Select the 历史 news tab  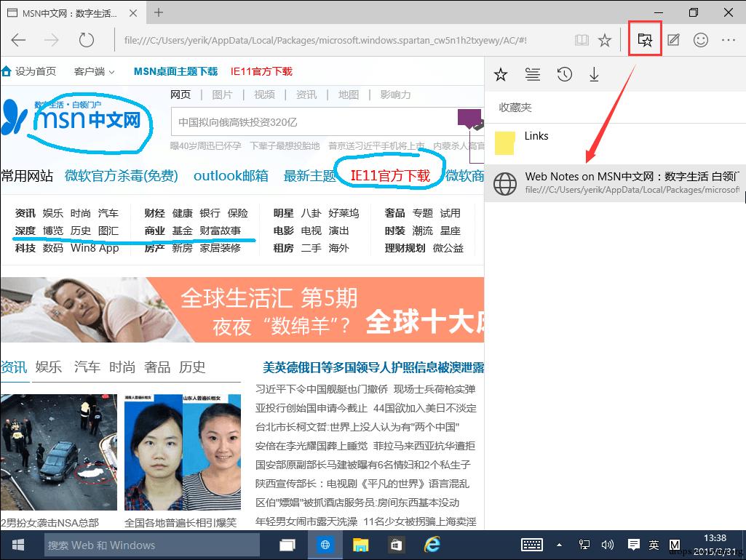192,367
